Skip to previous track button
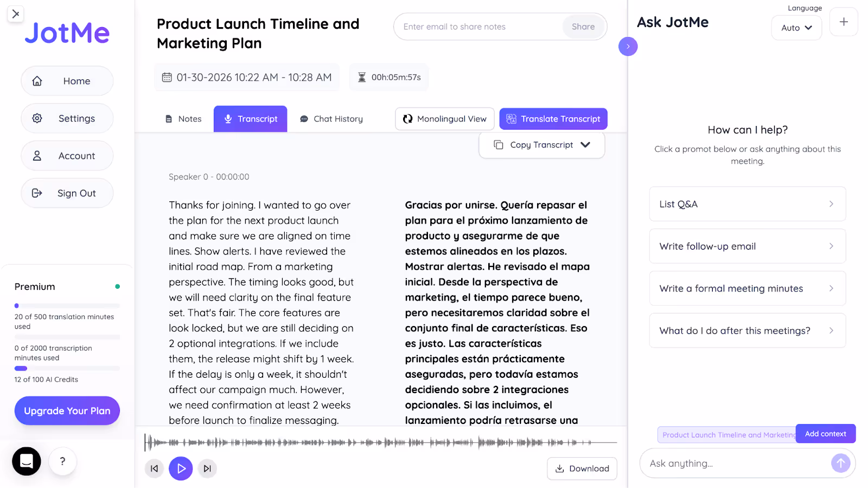This screenshot has height=488, width=868. tap(154, 468)
